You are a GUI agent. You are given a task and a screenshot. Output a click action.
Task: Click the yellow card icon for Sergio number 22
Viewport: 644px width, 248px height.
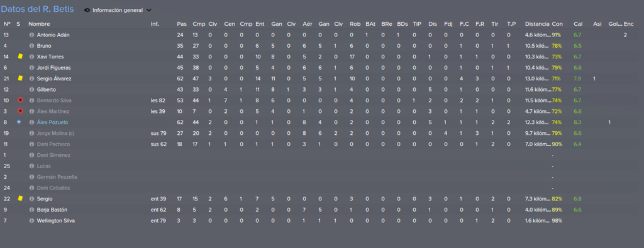pos(19,198)
